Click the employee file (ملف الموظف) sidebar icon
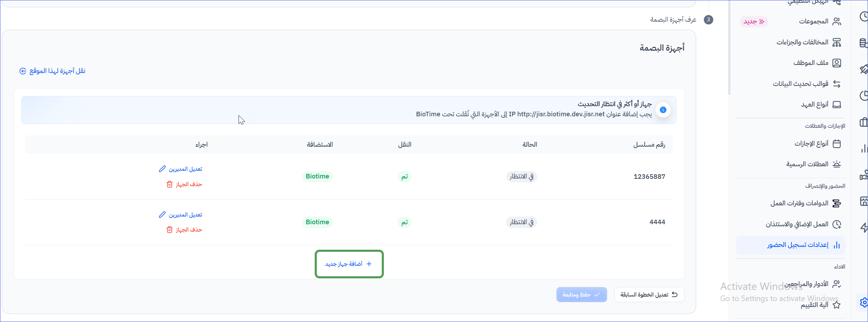 click(837, 63)
